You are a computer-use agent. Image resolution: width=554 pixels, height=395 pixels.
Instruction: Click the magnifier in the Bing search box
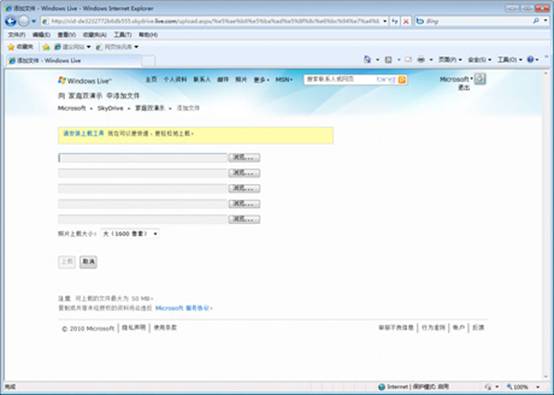click(x=536, y=21)
